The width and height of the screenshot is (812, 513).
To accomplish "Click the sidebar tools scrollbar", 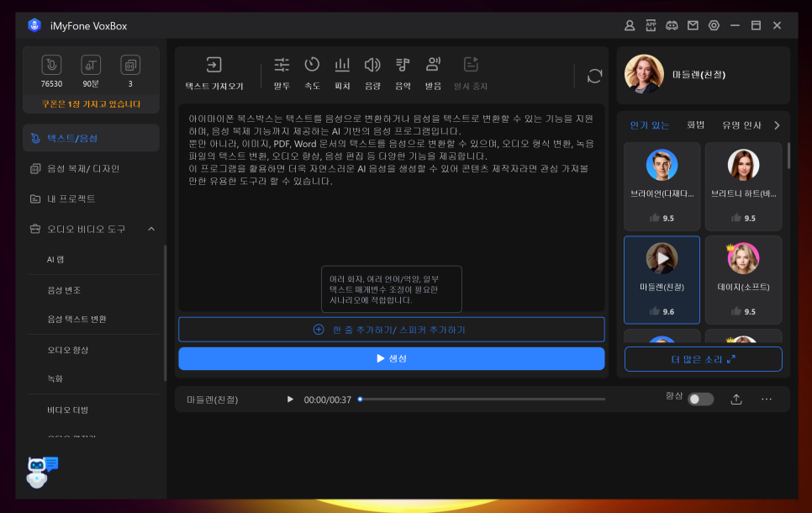I will (x=166, y=314).
